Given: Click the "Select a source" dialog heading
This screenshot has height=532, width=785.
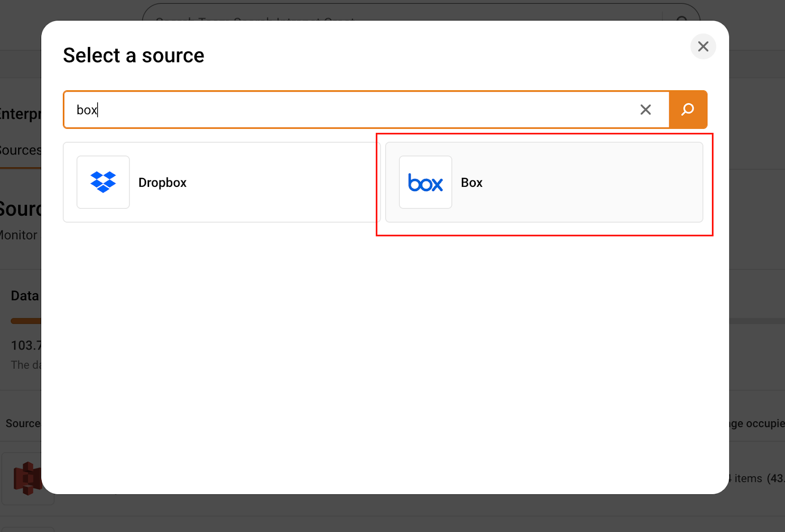Looking at the screenshot, I should (133, 55).
